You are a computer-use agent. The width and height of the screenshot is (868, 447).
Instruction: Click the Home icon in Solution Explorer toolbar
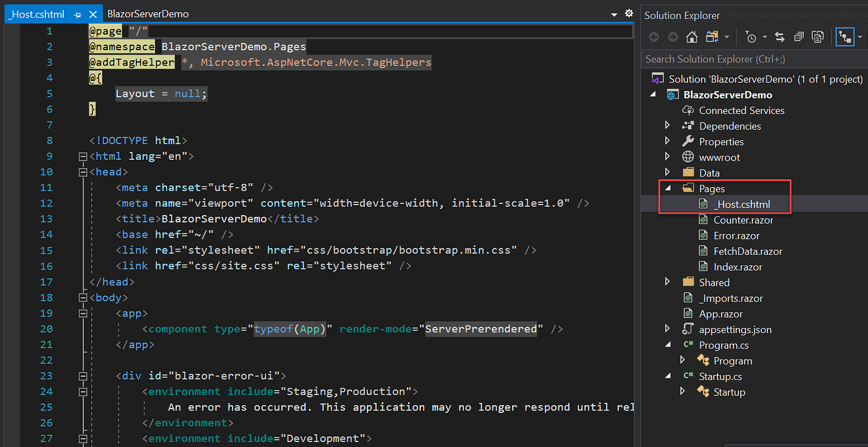tap(691, 37)
